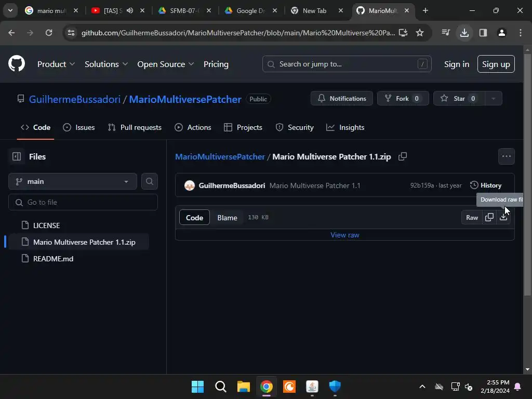Open commit History

(486, 185)
